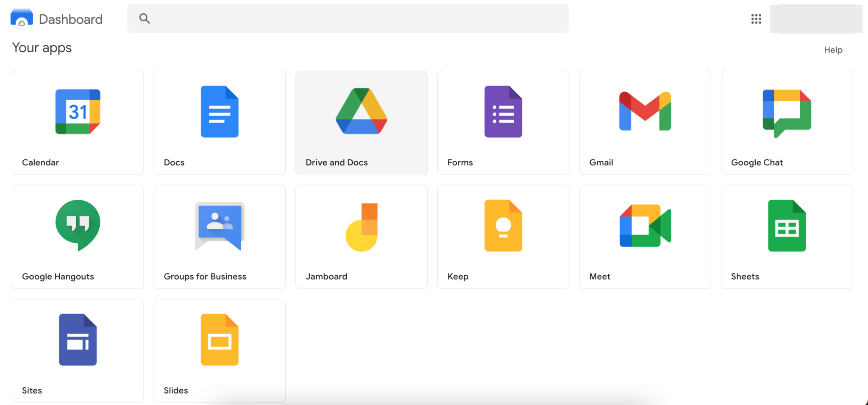Launch Google Meet
Image resolution: width=868 pixels, height=405 pixels.
click(645, 237)
